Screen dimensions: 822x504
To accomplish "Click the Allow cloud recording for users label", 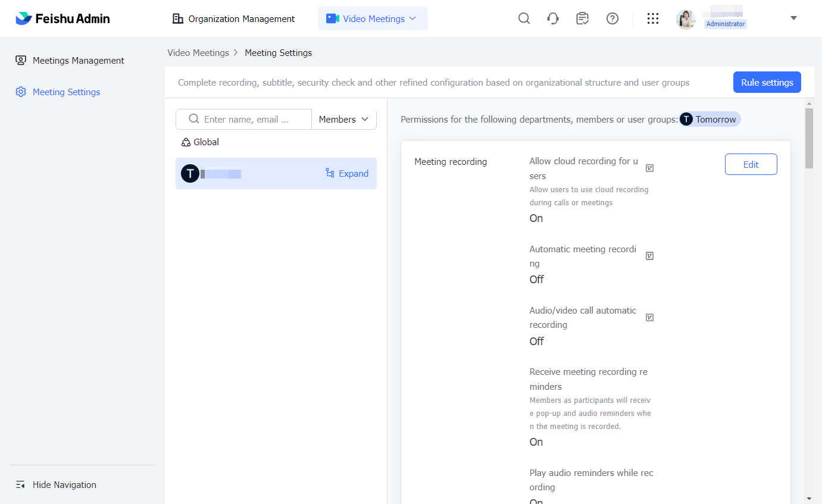I will [583, 168].
